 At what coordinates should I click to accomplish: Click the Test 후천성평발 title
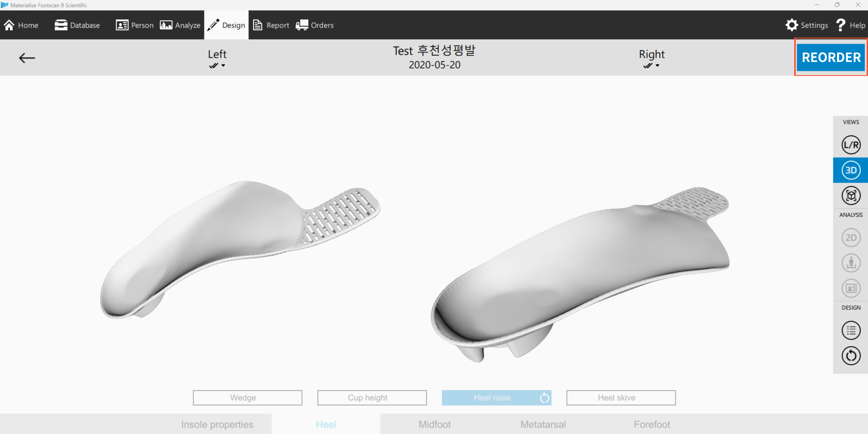(434, 51)
